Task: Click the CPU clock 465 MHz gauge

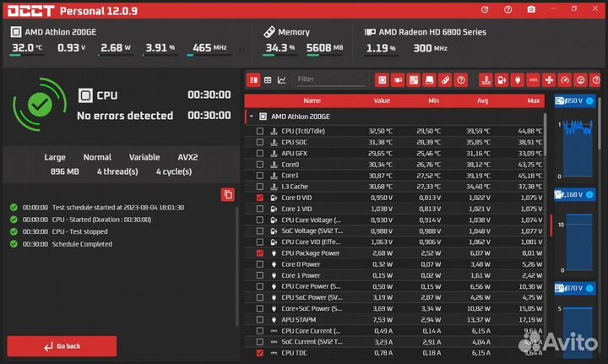Action: [x=209, y=48]
